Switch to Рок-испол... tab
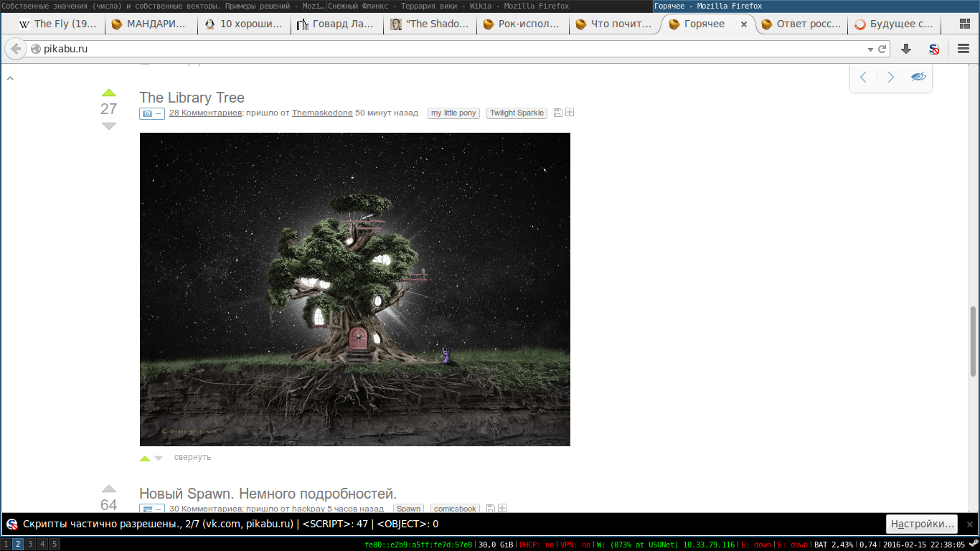Image resolution: width=980 pixels, height=551 pixels. coord(522,24)
